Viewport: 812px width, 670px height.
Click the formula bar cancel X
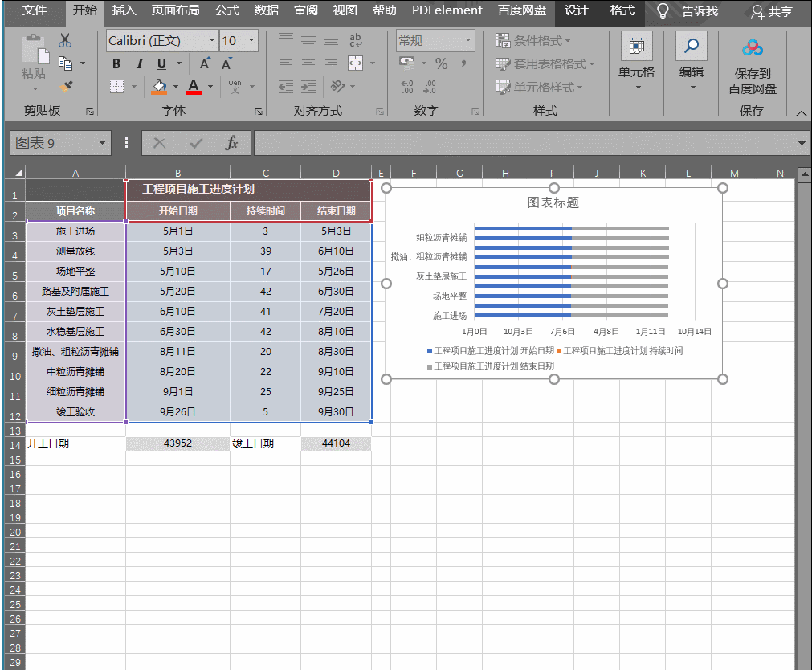pos(160,143)
